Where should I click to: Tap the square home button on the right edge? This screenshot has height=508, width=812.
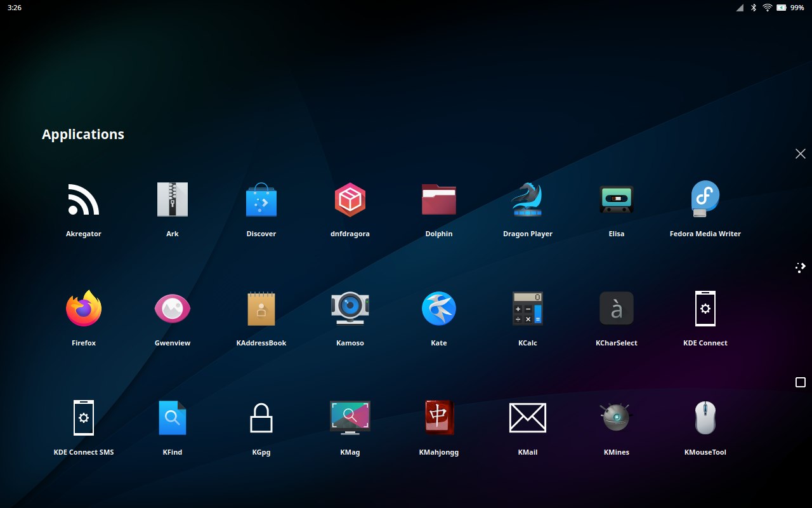pos(801,382)
